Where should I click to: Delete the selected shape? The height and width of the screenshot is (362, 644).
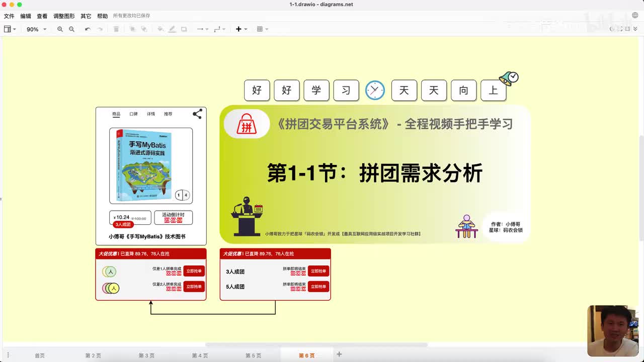116,29
